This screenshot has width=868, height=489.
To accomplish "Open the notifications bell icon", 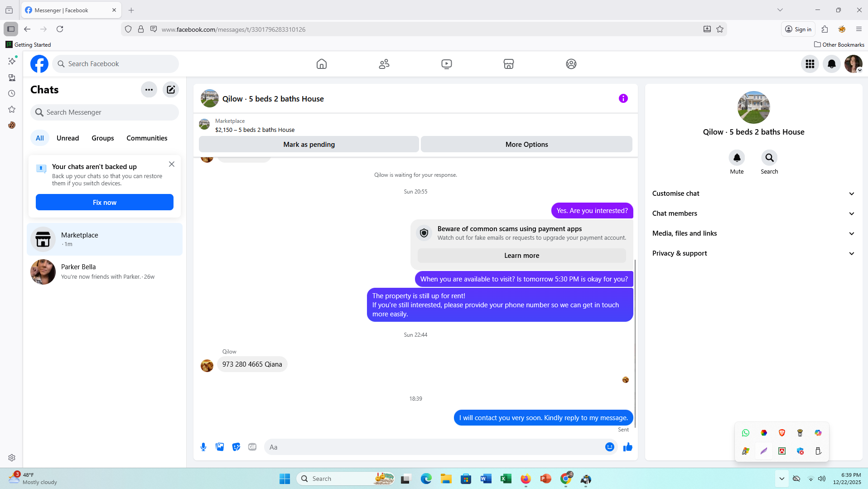I will [832, 64].
